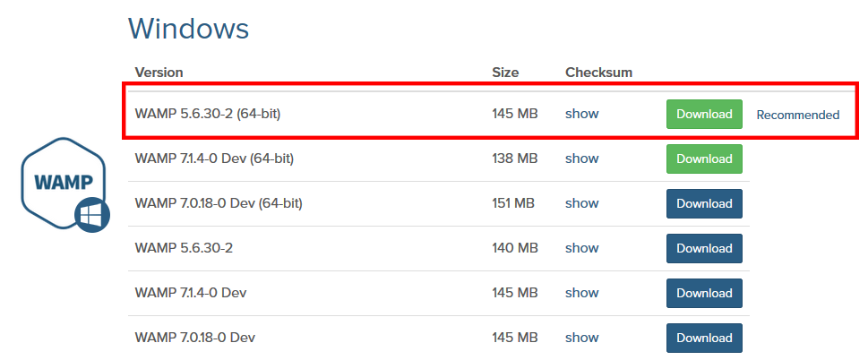
Task: Click the Checksum column header
Action: tap(599, 73)
